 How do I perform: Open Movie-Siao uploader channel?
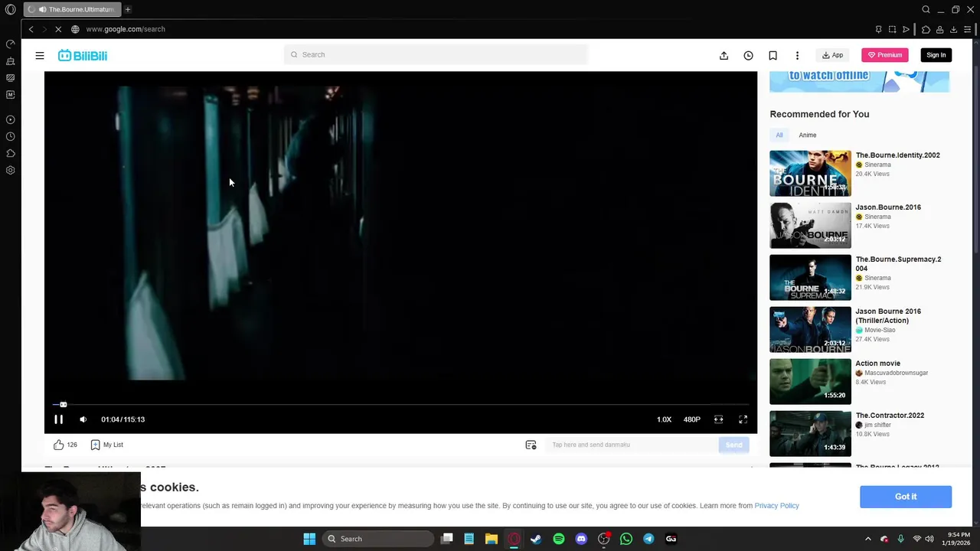(879, 330)
